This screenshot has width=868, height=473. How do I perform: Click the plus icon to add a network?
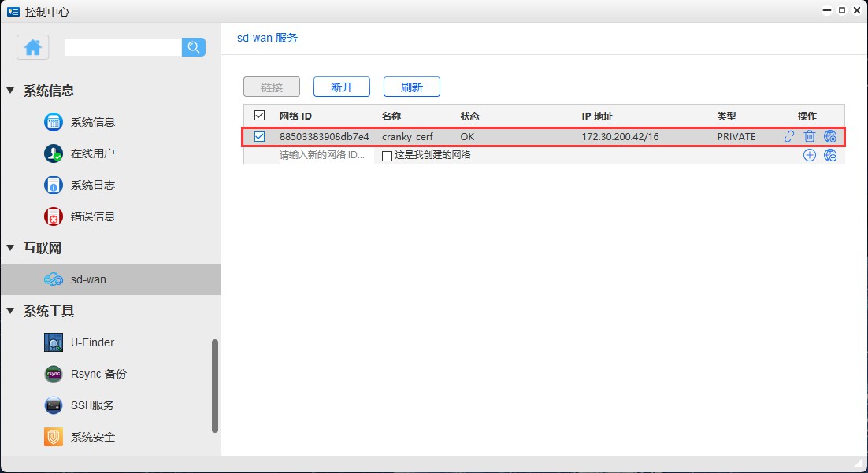(809, 155)
